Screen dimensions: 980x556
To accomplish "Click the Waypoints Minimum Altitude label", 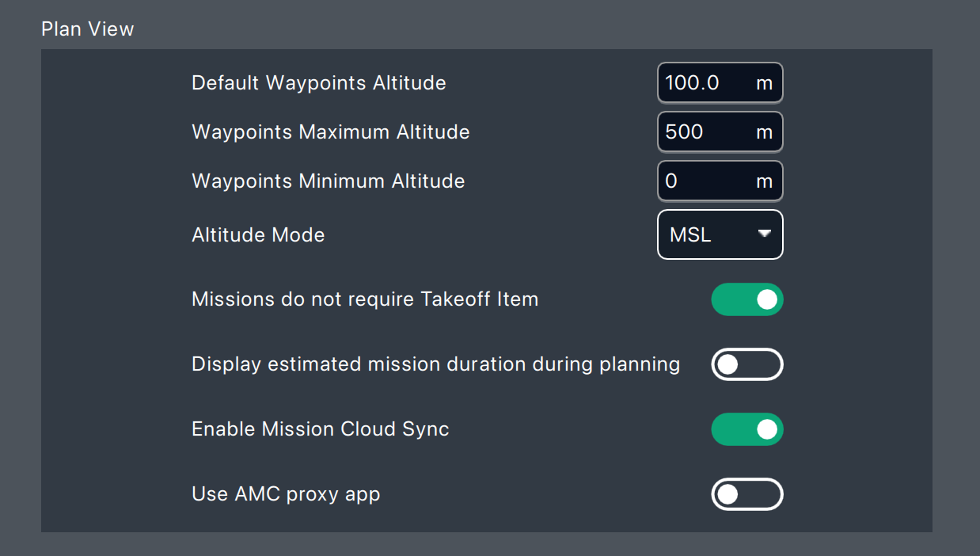I will (328, 181).
